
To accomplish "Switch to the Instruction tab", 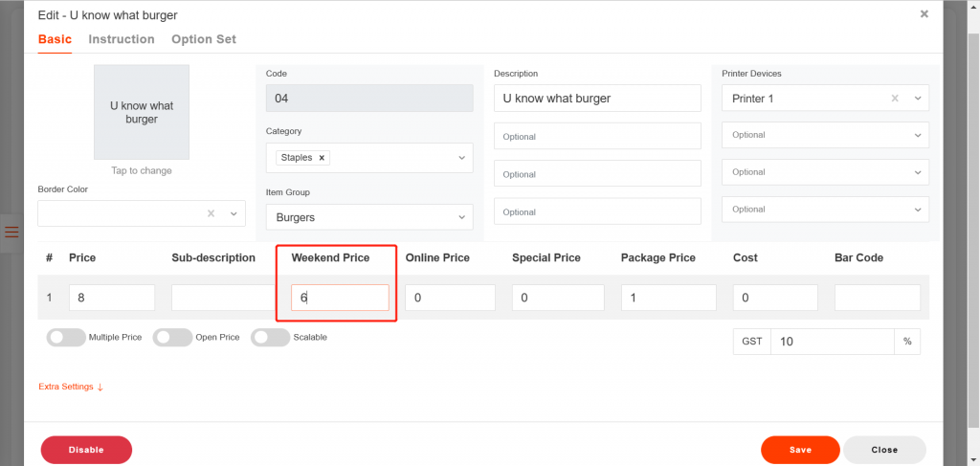I will 122,39.
